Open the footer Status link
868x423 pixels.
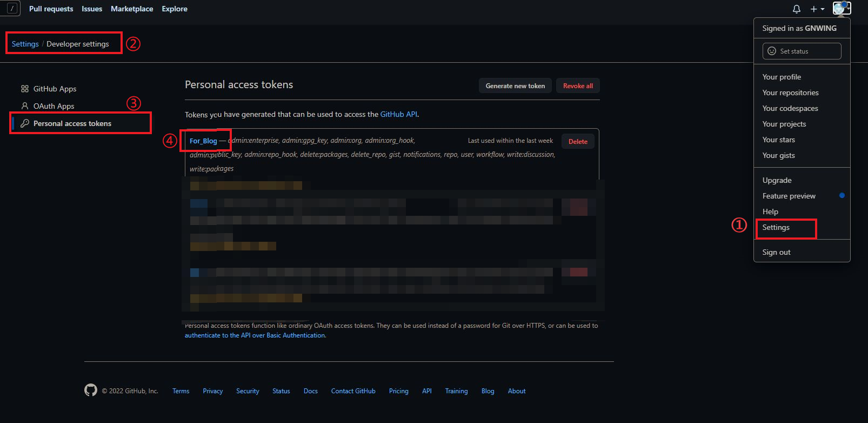281,391
